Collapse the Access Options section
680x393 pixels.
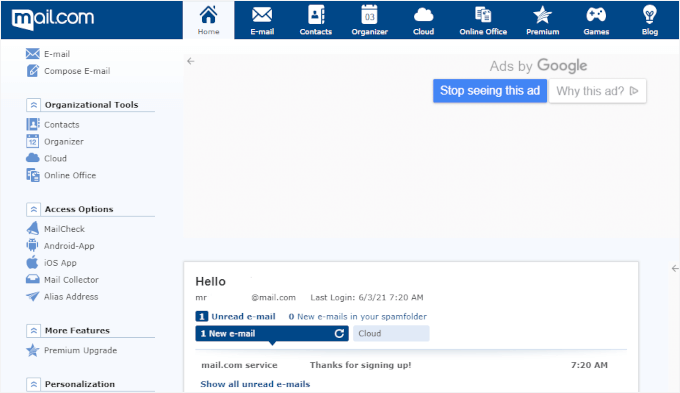(x=33, y=209)
